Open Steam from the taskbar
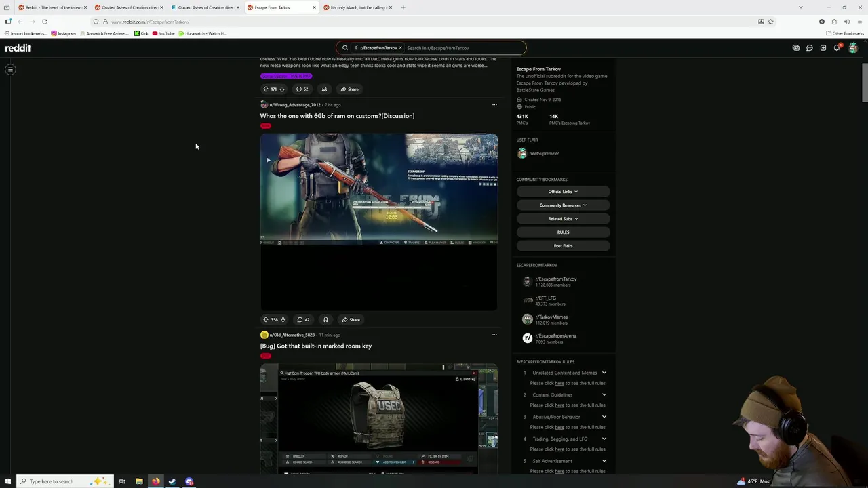 pos(172,481)
